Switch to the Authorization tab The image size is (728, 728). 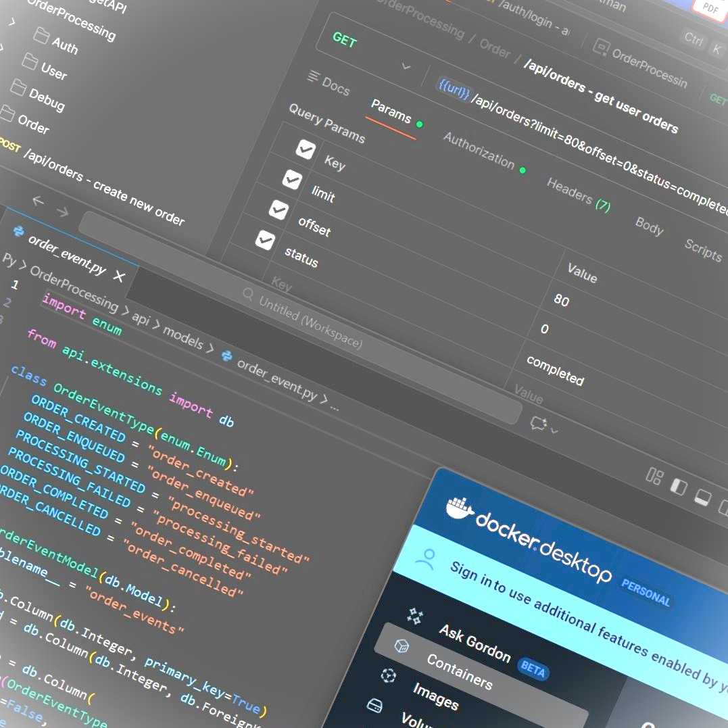(479, 151)
